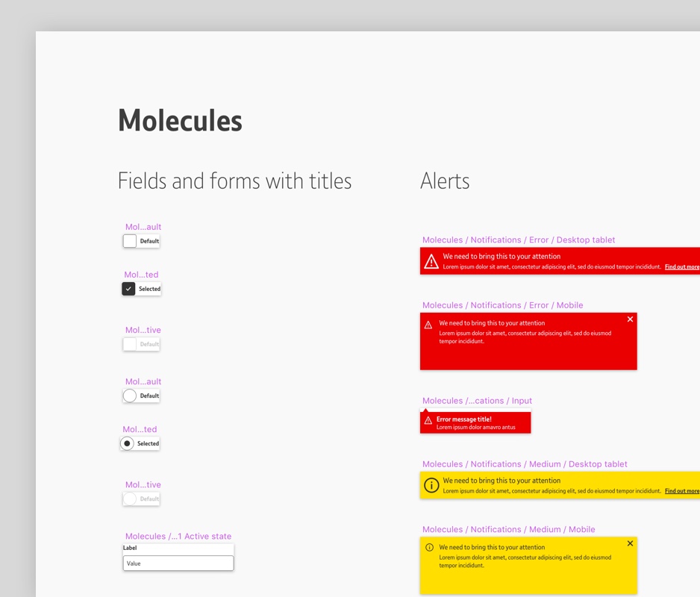This screenshot has width=700, height=597.
Task: Click the checkmark inside the Selected checkbox
Action: point(128,289)
